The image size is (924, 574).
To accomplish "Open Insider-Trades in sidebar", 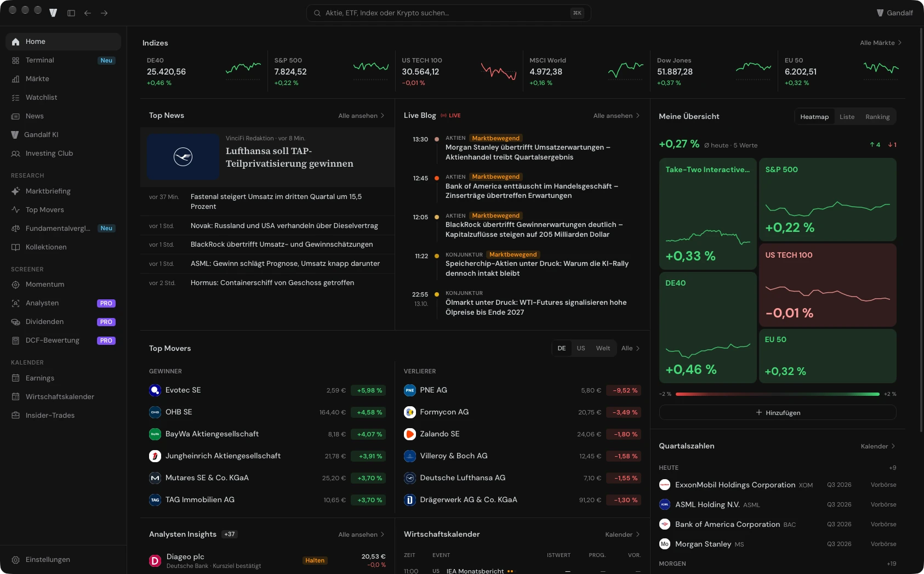I will pyautogui.click(x=63, y=416).
